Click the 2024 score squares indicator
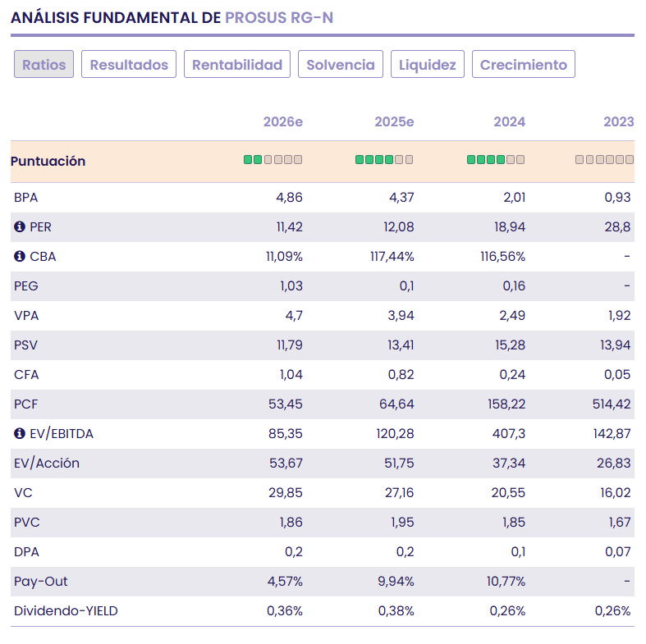 pos(496,160)
